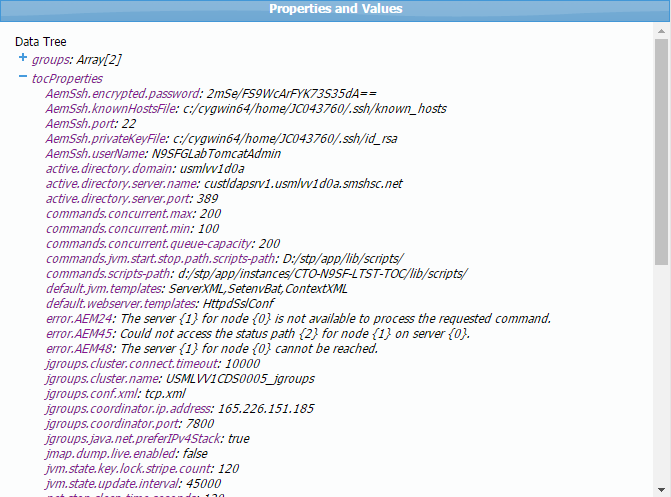The image size is (671, 497).
Task: Click the scrollbar down arrow
Action: click(x=661, y=490)
